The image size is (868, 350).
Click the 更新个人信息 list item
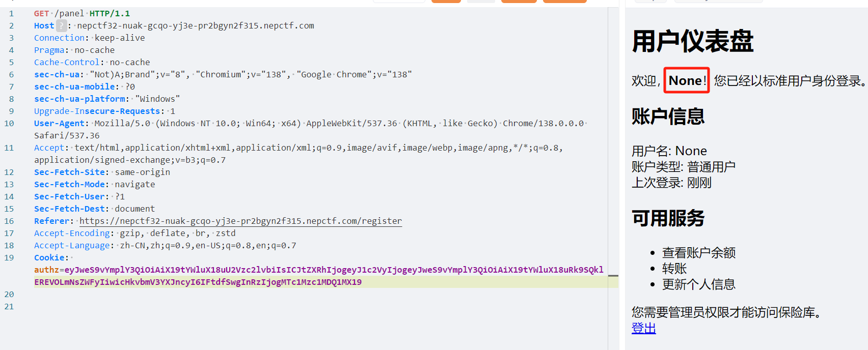coord(698,284)
